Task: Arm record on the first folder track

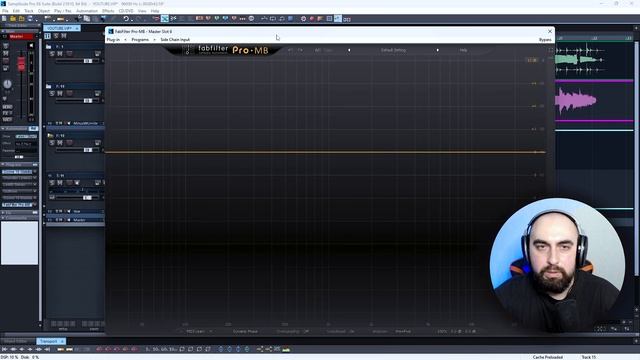Action: coord(69,54)
